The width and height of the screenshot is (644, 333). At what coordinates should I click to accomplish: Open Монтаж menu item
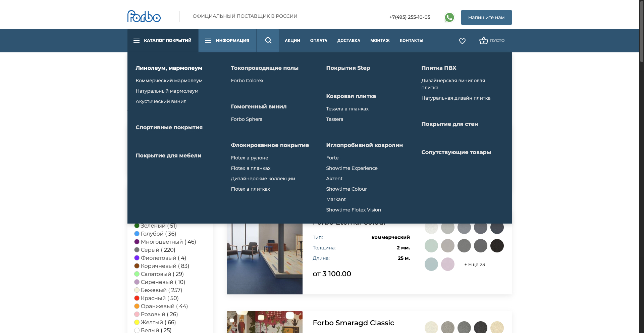tap(380, 41)
